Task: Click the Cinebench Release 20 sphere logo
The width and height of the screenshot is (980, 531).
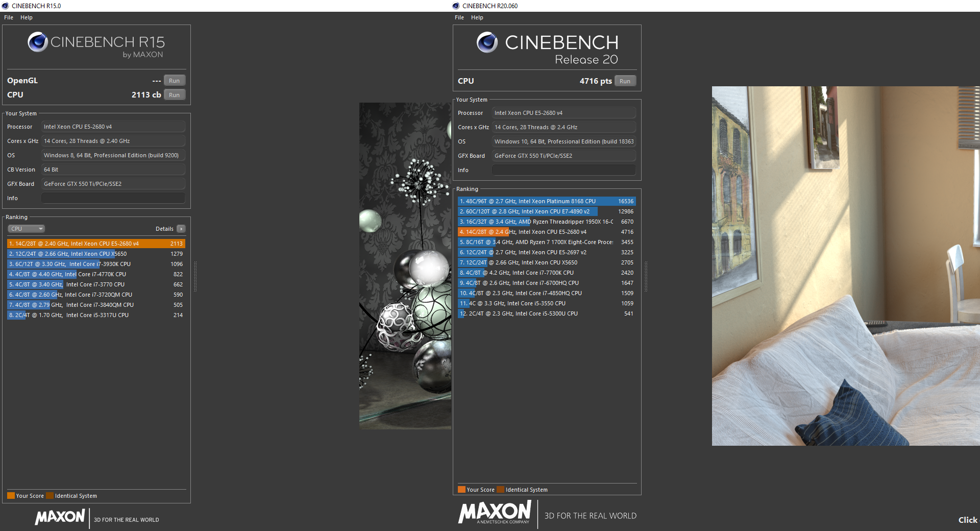Action: [487, 42]
